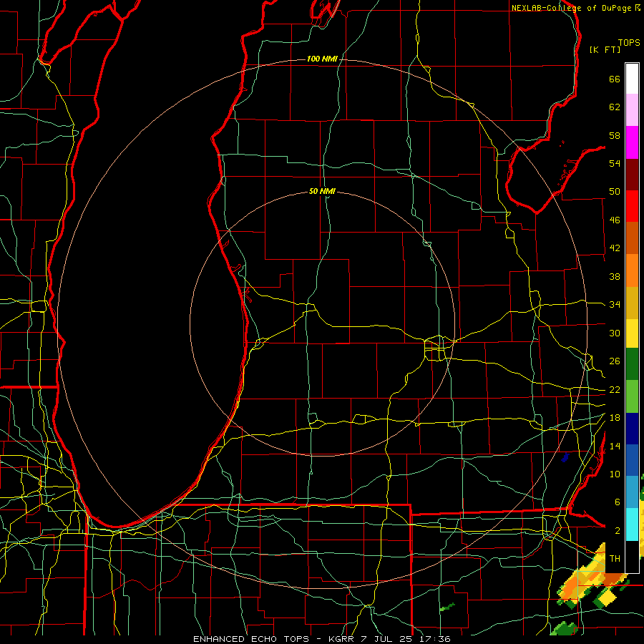The width and height of the screenshot is (644, 644).
Task: Click the TH threshold label on the legend
Action: coord(615,559)
